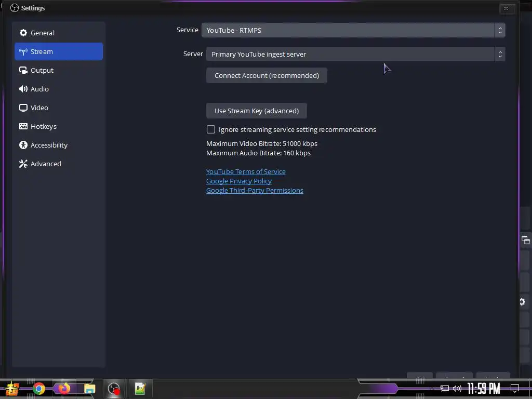Screen dimensions: 532x399
Task: Click Connect Account (recommended) button
Action: tap(267, 75)
